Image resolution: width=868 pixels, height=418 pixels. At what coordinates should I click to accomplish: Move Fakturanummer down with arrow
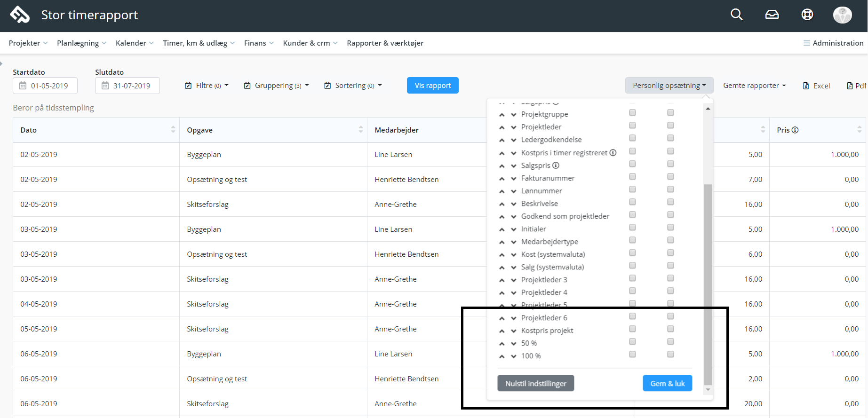tap(514, 179)
